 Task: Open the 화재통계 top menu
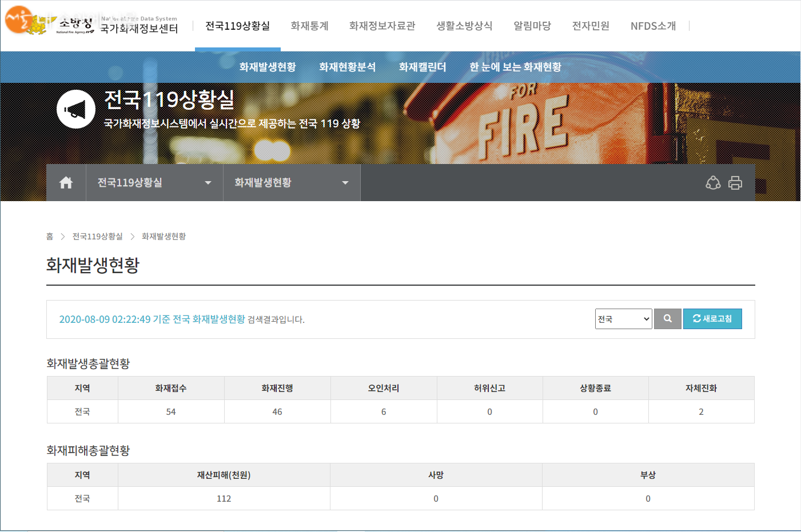click(x=309, y=26)
